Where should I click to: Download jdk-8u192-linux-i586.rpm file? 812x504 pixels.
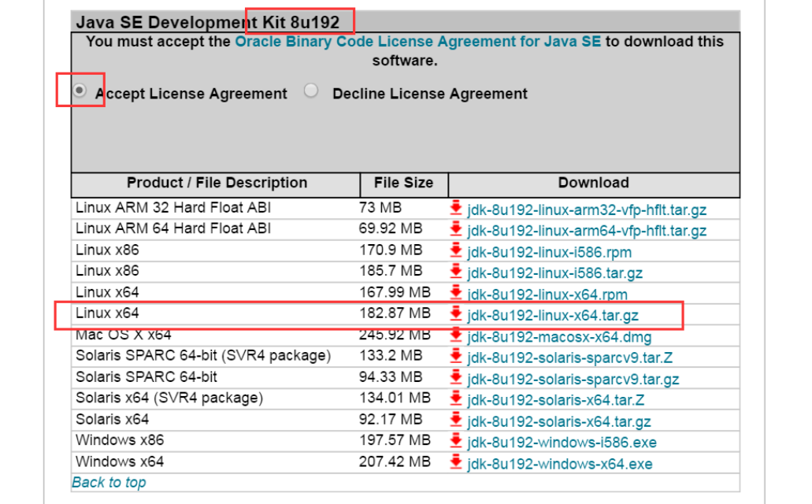pyautogui.click(x=550, y=252)
